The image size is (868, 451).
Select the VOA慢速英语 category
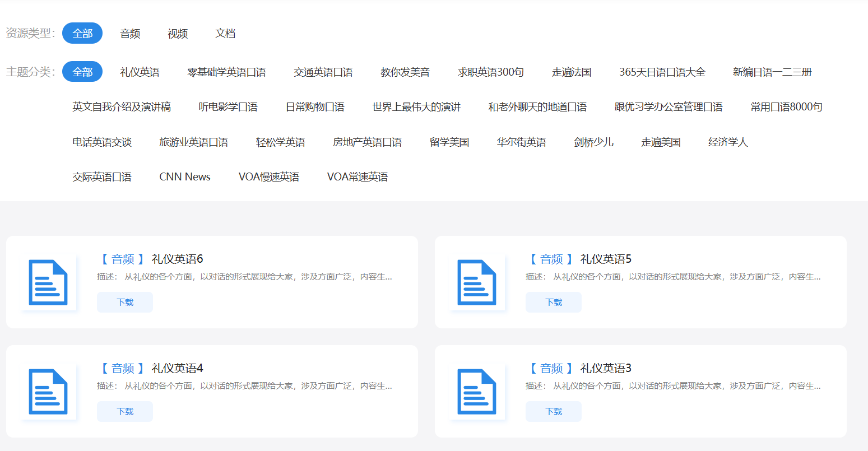pyautogui.click(x=269, y=177)
